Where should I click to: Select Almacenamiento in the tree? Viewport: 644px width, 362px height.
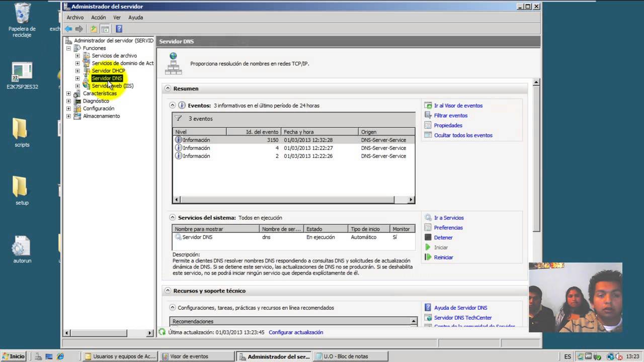coord(101,116)
